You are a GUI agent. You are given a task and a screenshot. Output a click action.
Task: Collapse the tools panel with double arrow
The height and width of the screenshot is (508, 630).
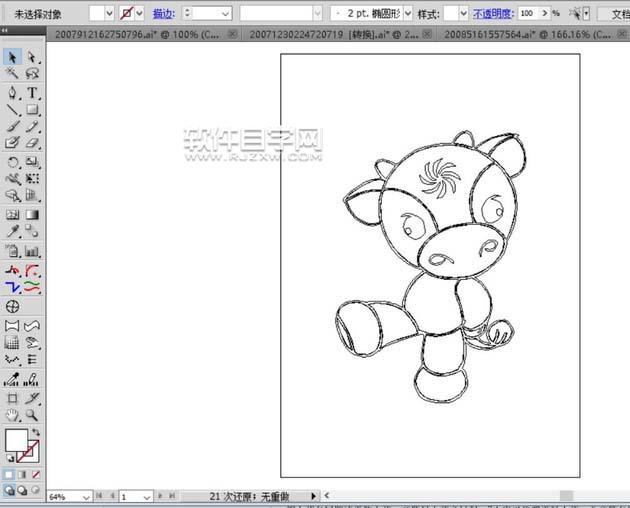coord(4,30)
